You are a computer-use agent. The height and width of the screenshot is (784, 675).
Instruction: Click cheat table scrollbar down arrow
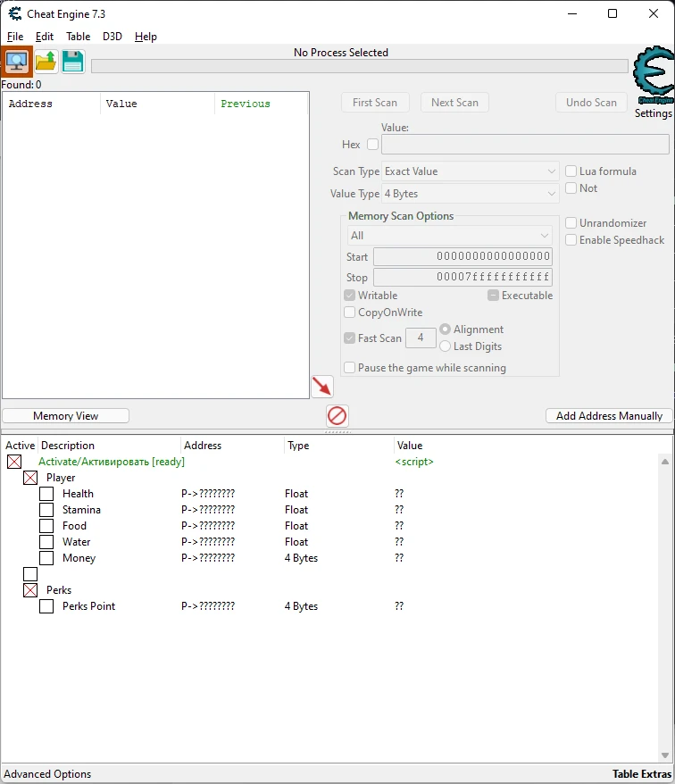[x=665, y=755]
